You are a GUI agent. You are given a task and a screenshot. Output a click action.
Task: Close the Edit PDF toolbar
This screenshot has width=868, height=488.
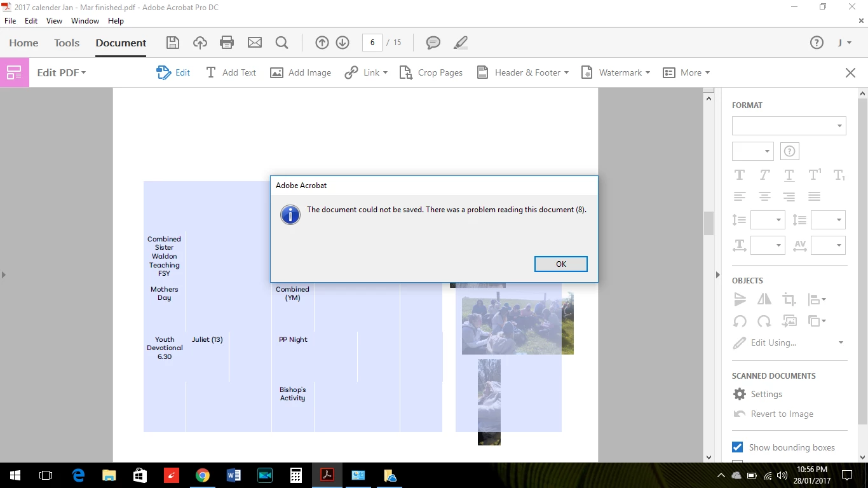[x=850, y=72]
